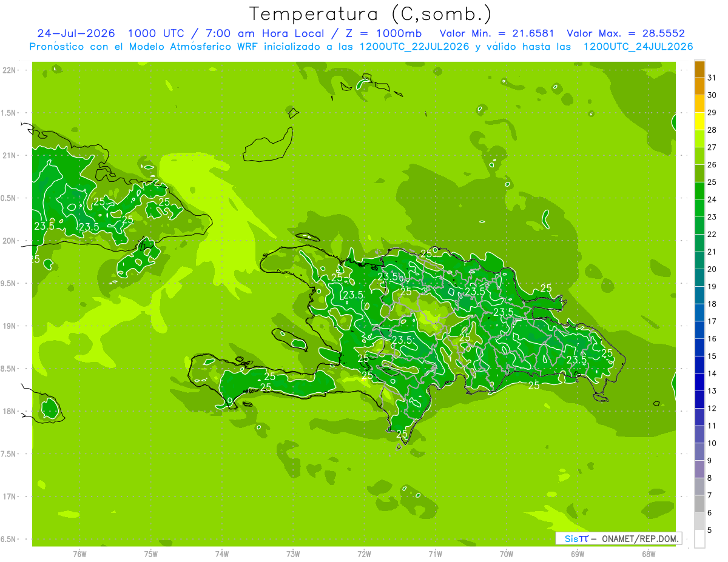Click the '71W' longitude axis label
728x562 pixels.
(x=435, y=554)
